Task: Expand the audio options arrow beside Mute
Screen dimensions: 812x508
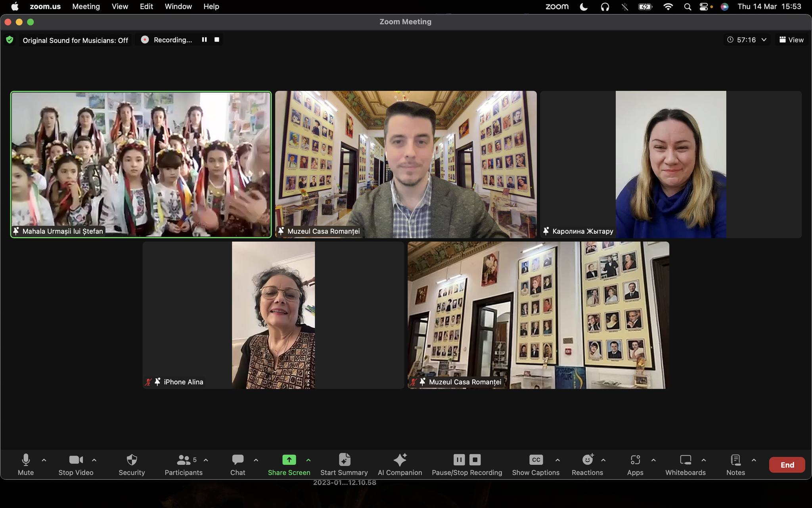Action: (x=44, y=460)
